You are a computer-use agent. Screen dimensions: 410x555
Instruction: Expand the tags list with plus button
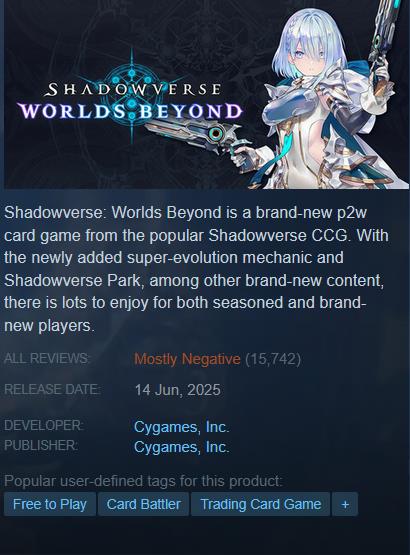345,504
